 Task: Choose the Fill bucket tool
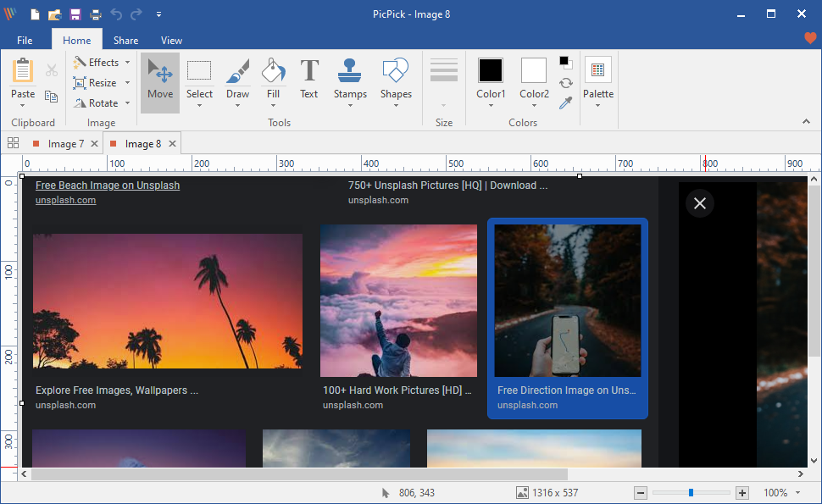click(x=273, y=78)
